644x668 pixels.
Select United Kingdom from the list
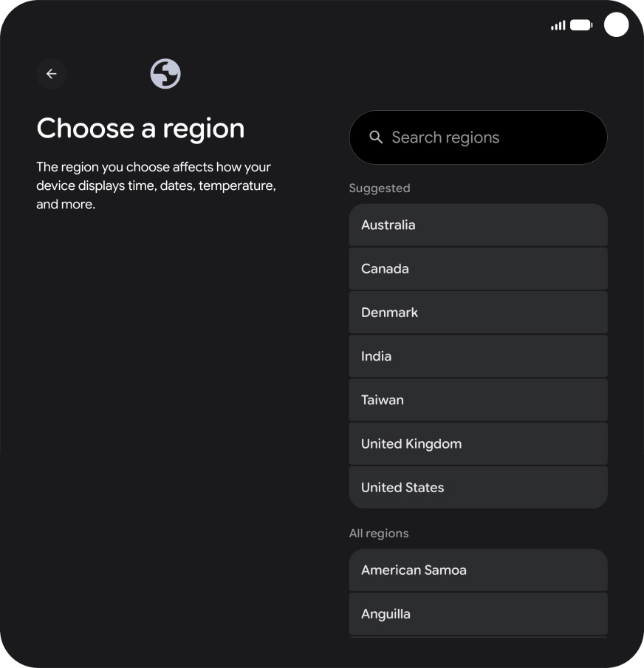pos(478,443)
